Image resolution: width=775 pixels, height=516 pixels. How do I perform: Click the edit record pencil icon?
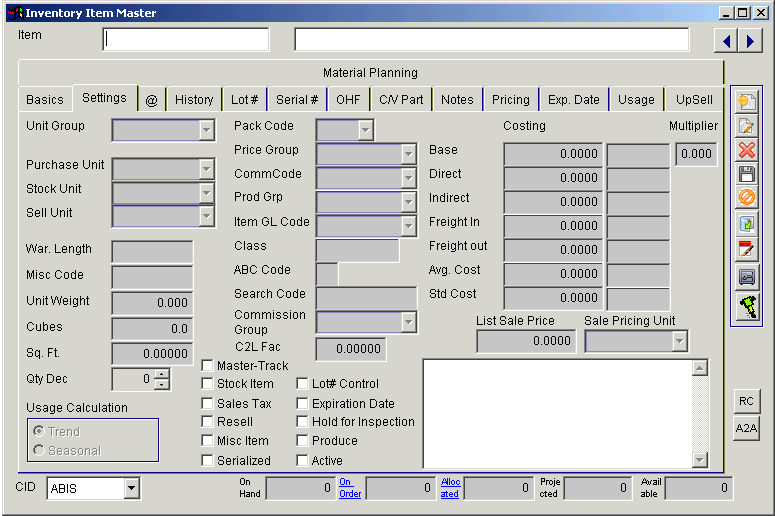(x=746, y=126)
